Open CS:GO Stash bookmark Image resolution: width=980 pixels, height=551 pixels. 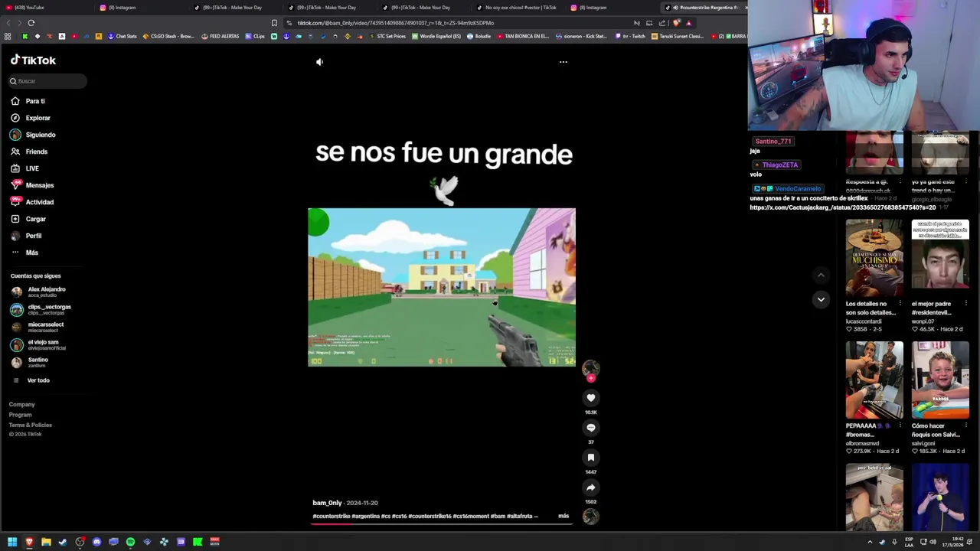(168, 36)
